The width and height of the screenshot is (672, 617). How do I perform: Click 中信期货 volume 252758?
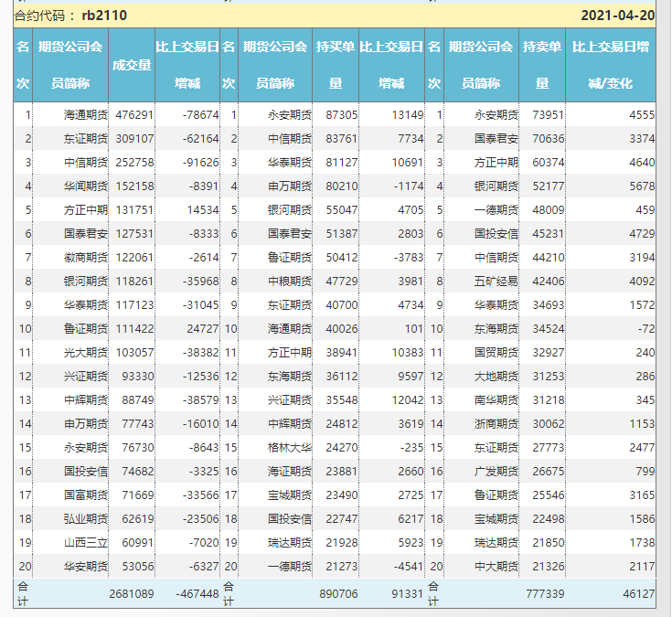point(134,163)
